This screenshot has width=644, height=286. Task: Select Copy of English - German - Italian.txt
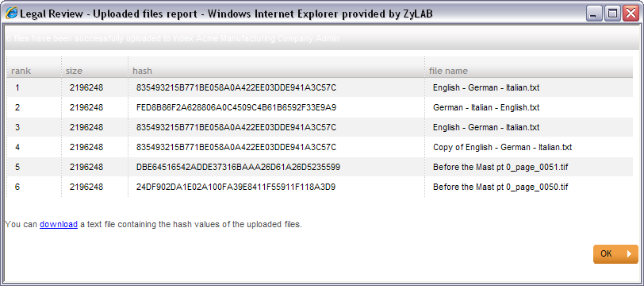point(502,147)
